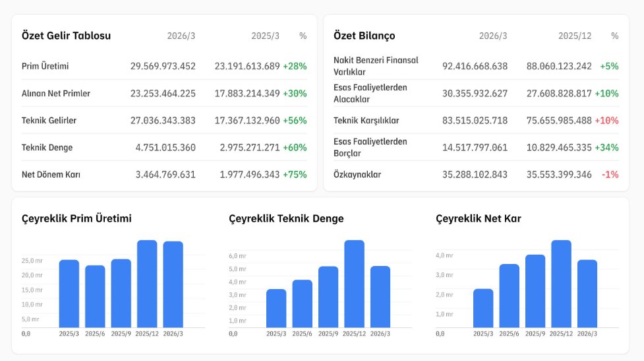Click the +75% change value
Image resolution: width=644 pixels, height=361 pixels.
[x=295, y=174]
